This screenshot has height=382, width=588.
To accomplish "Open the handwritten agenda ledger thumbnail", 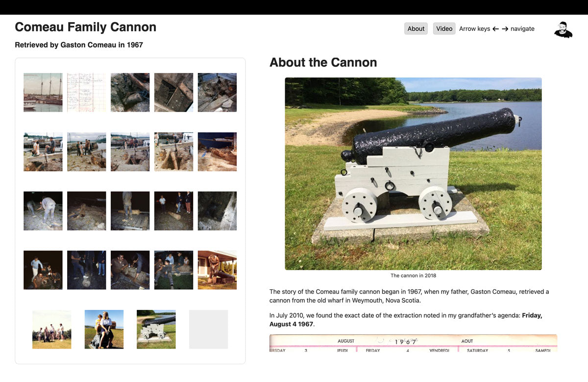I will pos(86,92).
